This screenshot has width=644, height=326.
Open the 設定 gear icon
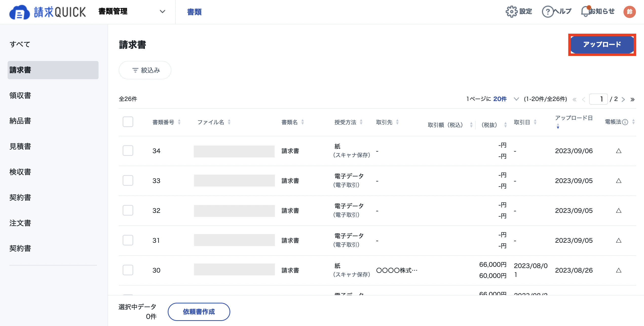coord(511,12)
